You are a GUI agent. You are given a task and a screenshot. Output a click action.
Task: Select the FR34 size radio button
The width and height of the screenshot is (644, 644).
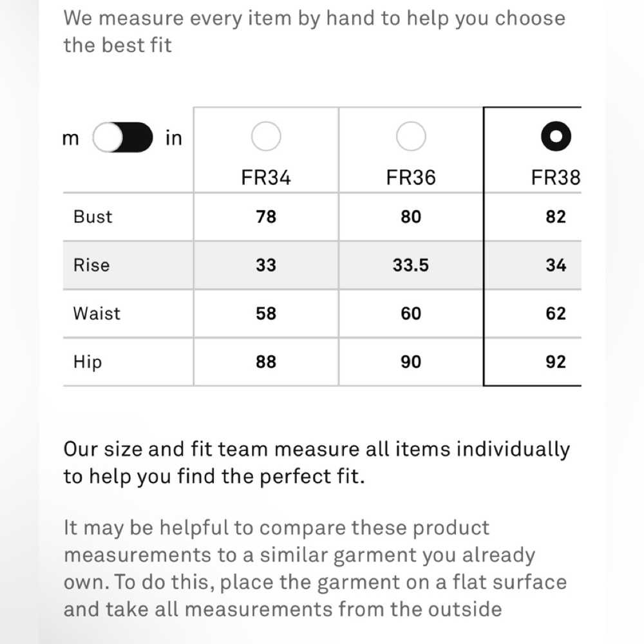(266, 137)
